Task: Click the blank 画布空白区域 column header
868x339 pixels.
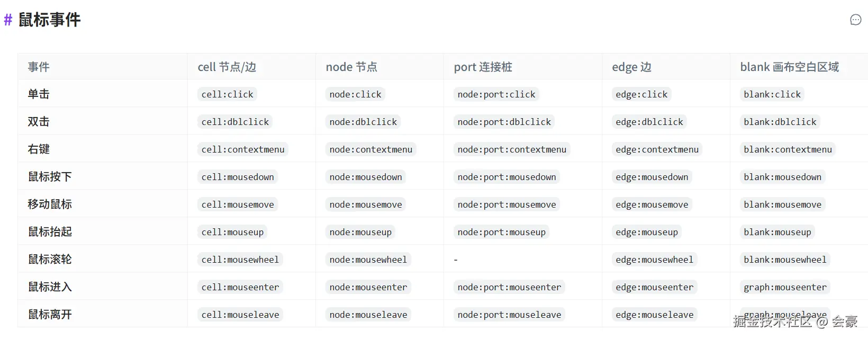Action: 790,67
